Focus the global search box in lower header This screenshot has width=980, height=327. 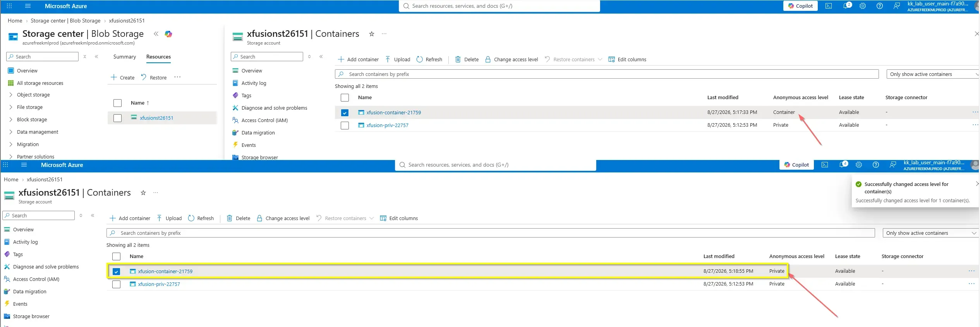coord(496,165)
